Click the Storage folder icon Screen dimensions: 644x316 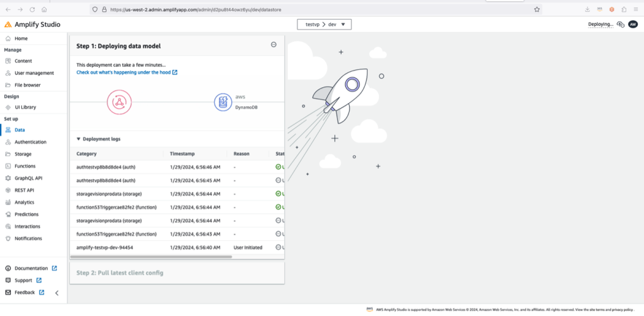point(8,154)
